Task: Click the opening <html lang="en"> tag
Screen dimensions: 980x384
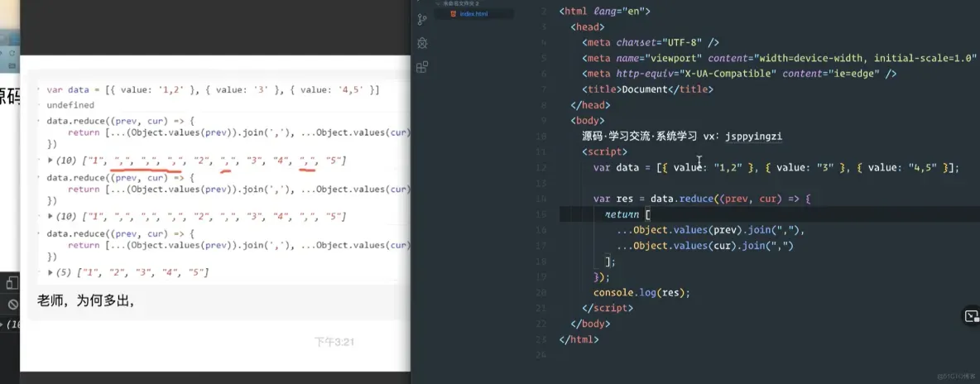Action: click(x=605, y=12)
